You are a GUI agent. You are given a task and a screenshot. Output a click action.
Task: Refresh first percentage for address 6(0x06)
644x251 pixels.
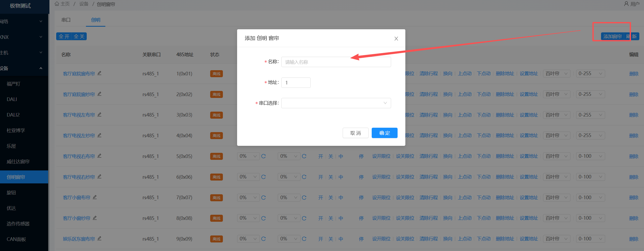coord(264,177)
